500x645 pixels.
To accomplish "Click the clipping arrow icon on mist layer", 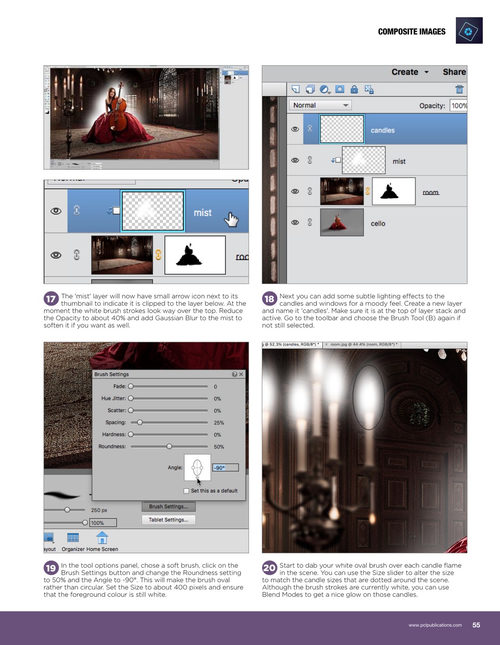I will point(336,160).
